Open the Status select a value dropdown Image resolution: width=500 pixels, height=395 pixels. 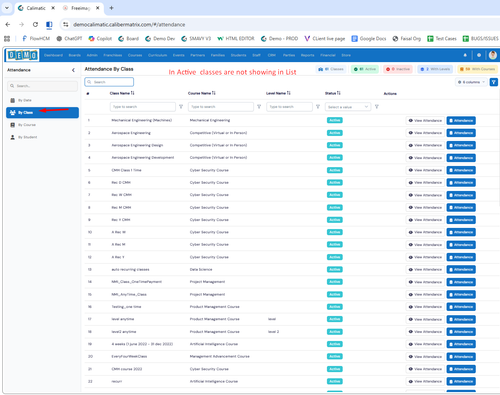coord(348,107)
